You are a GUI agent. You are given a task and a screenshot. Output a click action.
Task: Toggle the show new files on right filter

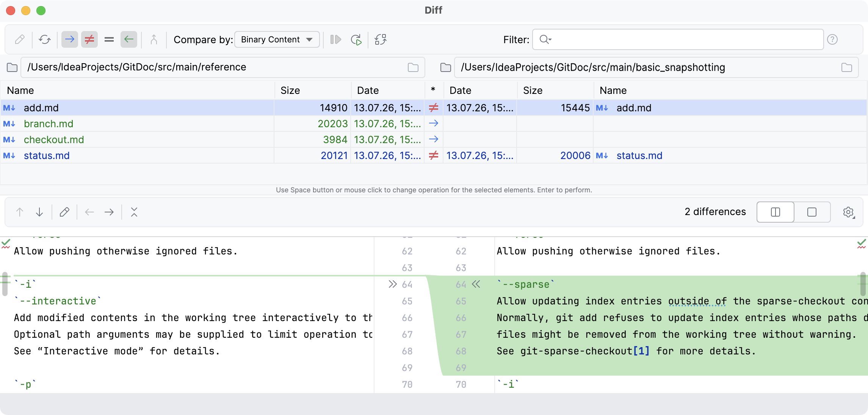[x=129, y=39]
